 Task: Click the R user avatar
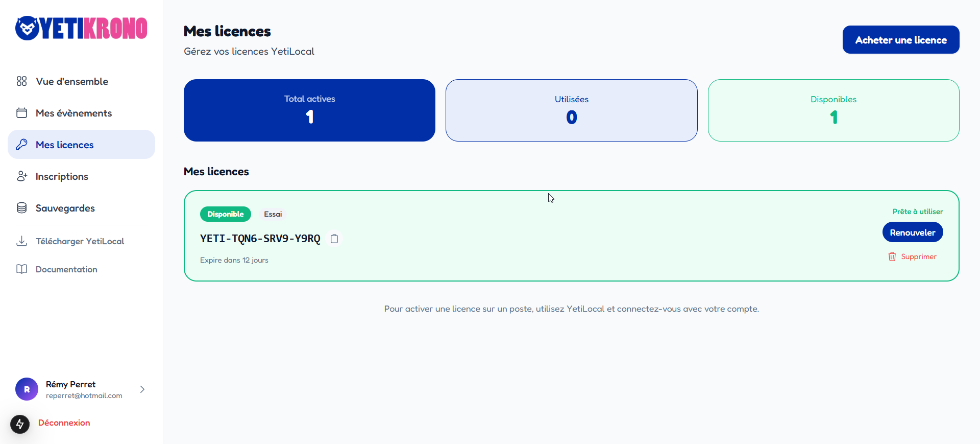(x=27, y=389)
